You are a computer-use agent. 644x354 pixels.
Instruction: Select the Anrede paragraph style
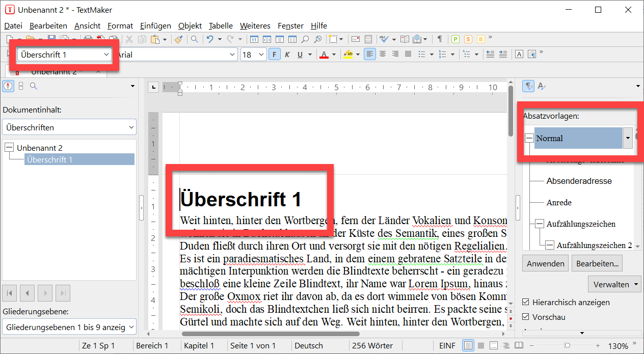coord(559,202)
